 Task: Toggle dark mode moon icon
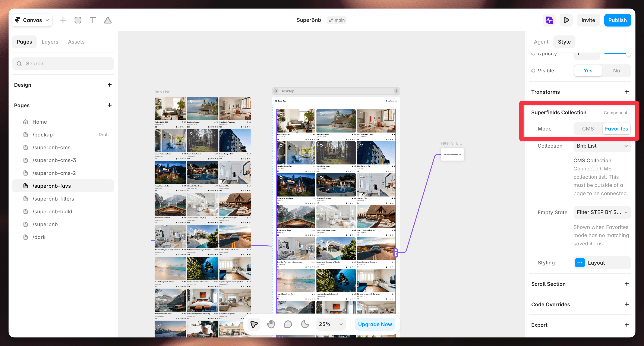click(305, 324)
